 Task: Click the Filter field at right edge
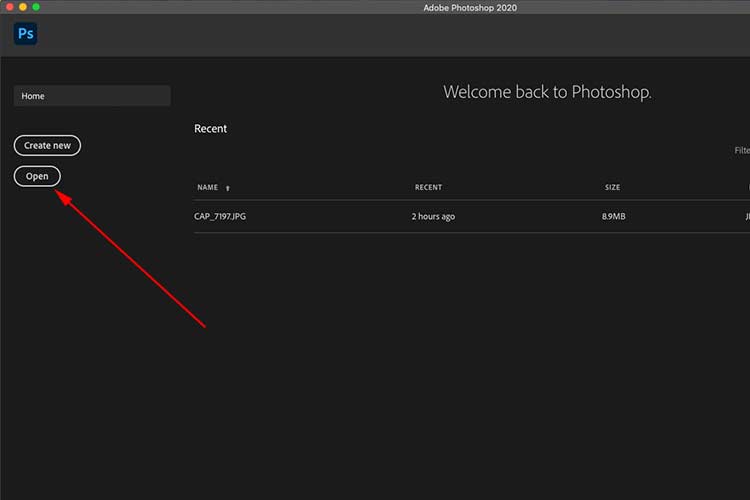coord(742,150)
